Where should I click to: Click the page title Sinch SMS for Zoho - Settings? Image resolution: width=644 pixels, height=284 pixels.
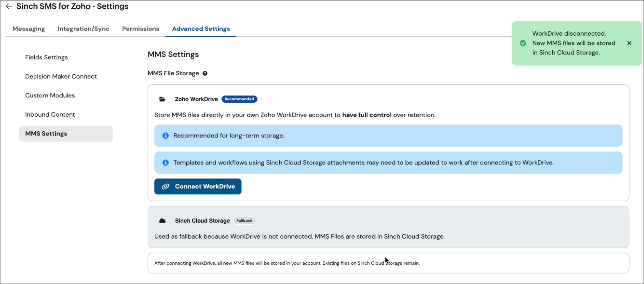[72, 6]
